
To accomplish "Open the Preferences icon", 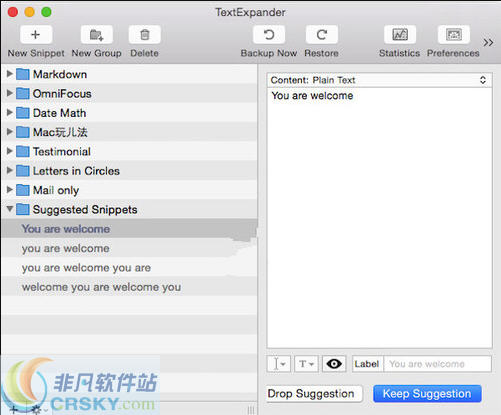I will pyautogui.click(x=453, y=35).
